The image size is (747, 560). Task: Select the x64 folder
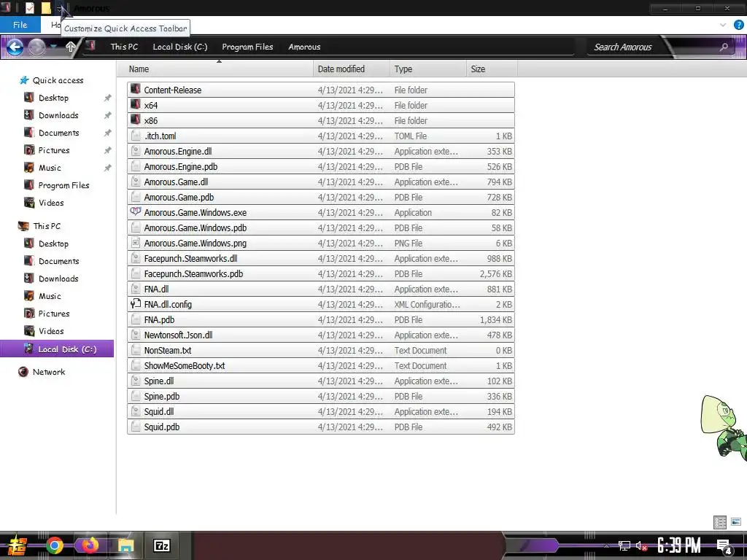pos(321,105)
